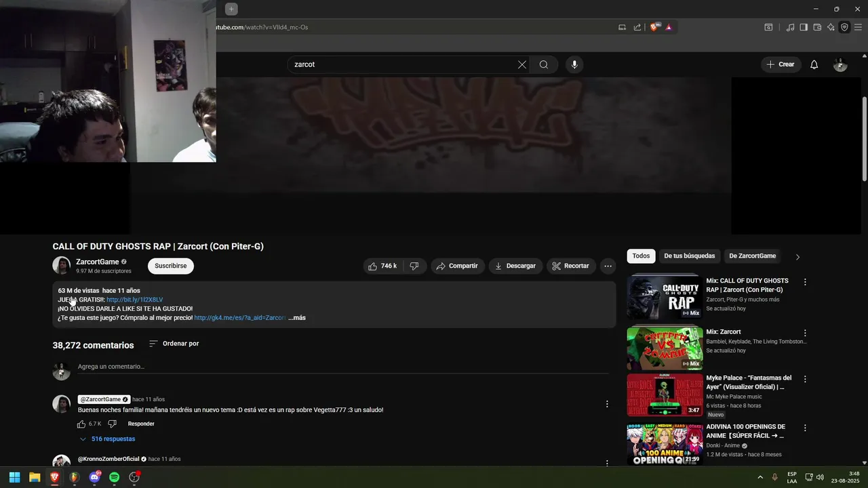This screenshot has width=868, height=488.
Task: Open the Mix: CALL OF DUTY GHOSTS thumbnail
Action: pyautogui.click(x=665, y=297)
